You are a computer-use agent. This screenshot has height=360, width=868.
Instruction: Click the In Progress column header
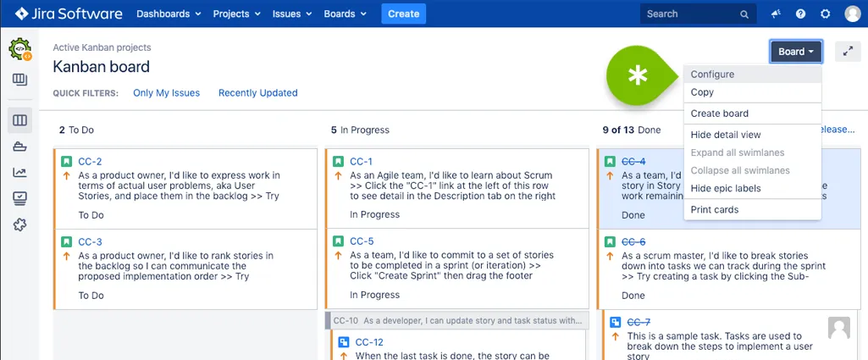tap(361, 130)
